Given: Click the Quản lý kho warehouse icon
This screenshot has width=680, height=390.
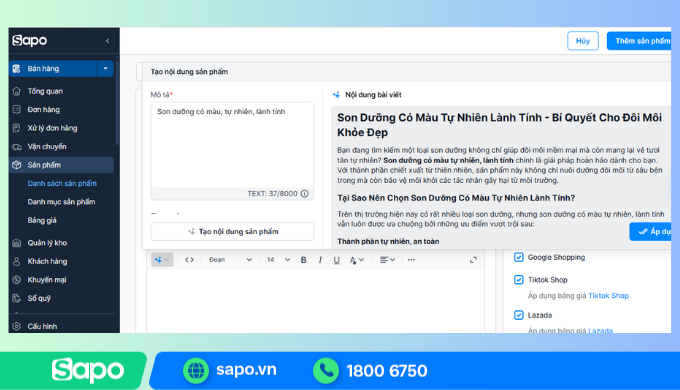Looking at the screenshot, I should (16, 243).
